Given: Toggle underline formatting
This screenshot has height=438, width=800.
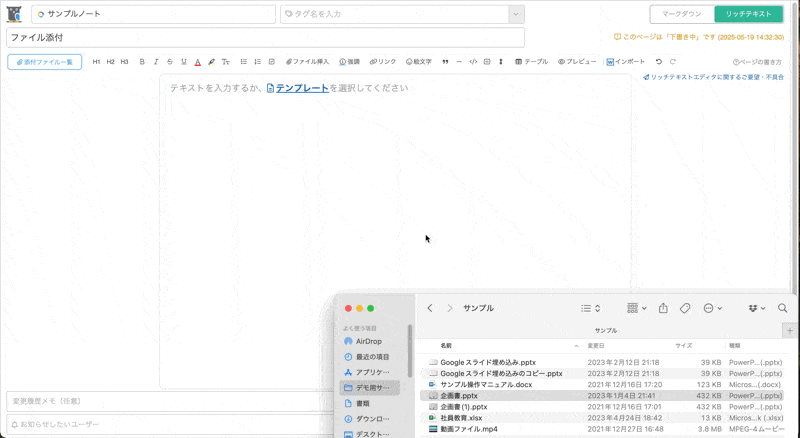Looking at the screenshot, I should pyautogui.click(x=184, y=62).
